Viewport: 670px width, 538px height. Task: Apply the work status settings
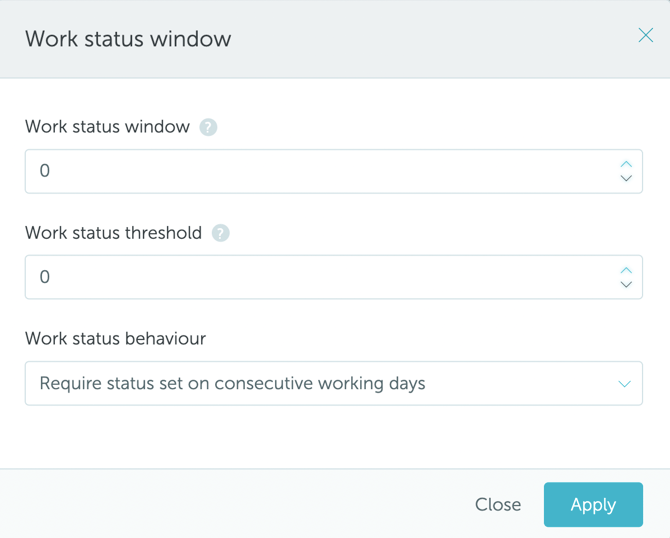pyautogui.click(x=593, y=505)
